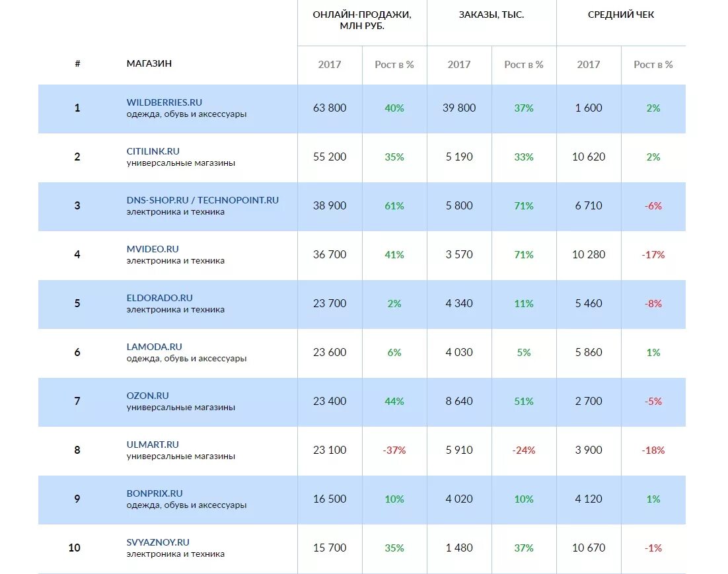Open the ELDORADO.RU store link

[159, 298]
